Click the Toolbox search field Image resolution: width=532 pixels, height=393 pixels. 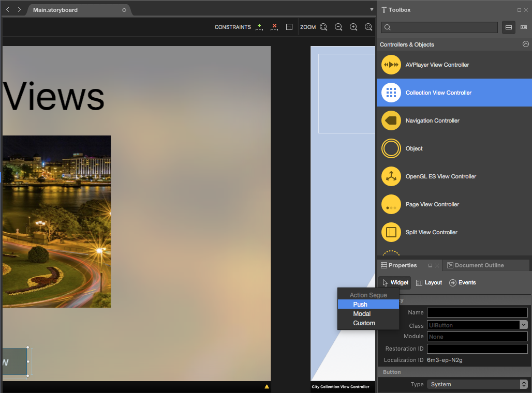439,27
